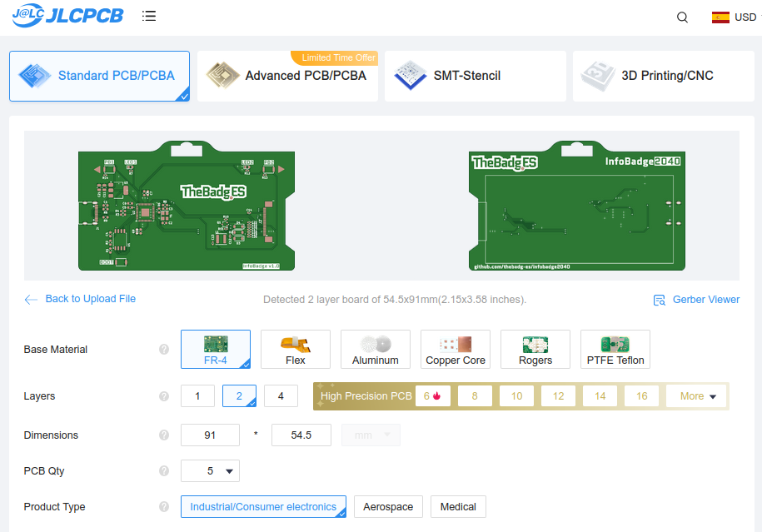Click the dimensions width field showing 91
The image size is (762, 532).
point(210,435)
